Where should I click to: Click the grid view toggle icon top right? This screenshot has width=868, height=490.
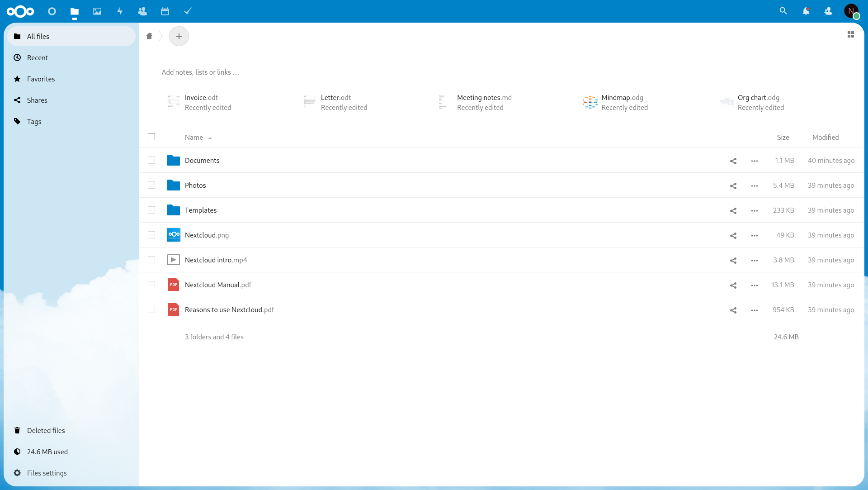point(851,34)
